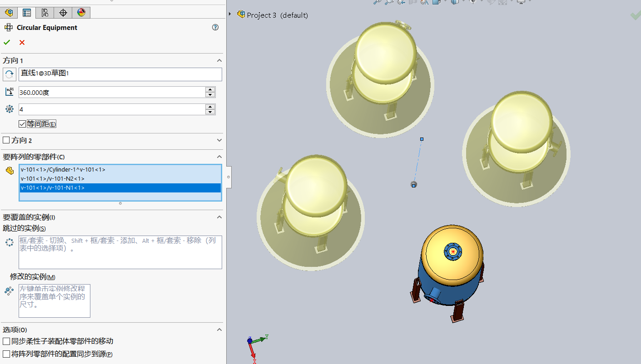Click the components-to-pattern icon beside the list
This screenshot has height=364, width=641.
9,171
